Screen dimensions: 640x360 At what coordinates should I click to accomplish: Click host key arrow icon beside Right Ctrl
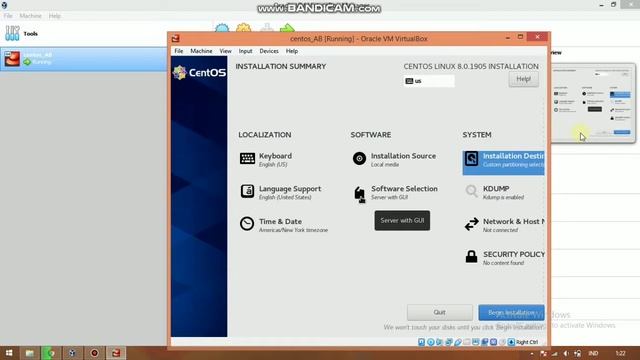coord(511,342)
